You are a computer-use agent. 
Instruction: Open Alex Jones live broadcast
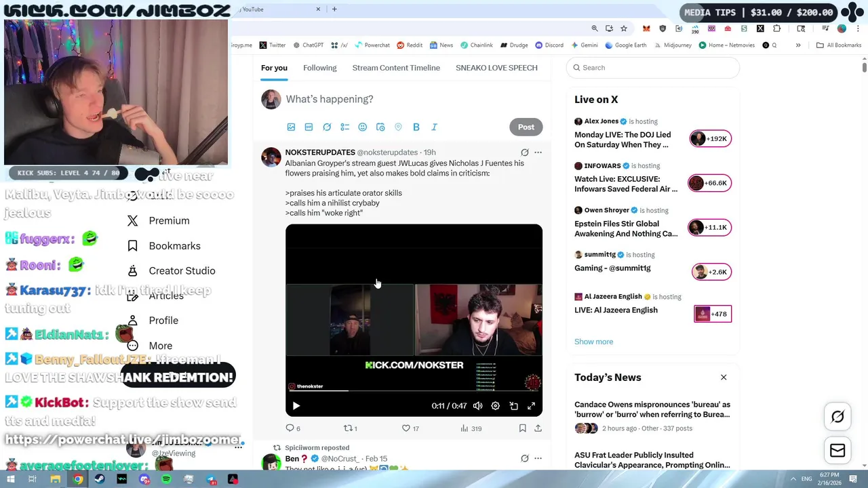click(652, 133)
